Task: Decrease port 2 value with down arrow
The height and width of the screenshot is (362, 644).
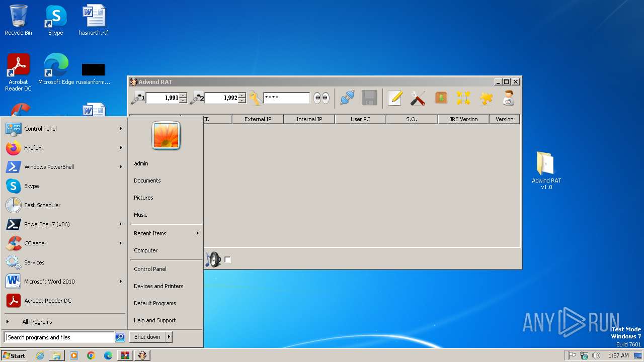Action: [x=242, y=101]
